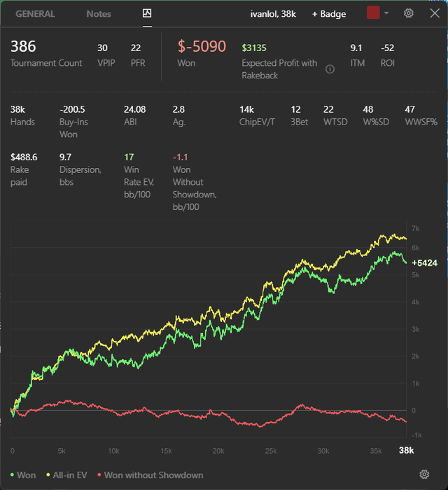Click the Expected Profit info icon
Image resolution: width=448 pixels, height=490 pixels.
click(x=330, y=69)
